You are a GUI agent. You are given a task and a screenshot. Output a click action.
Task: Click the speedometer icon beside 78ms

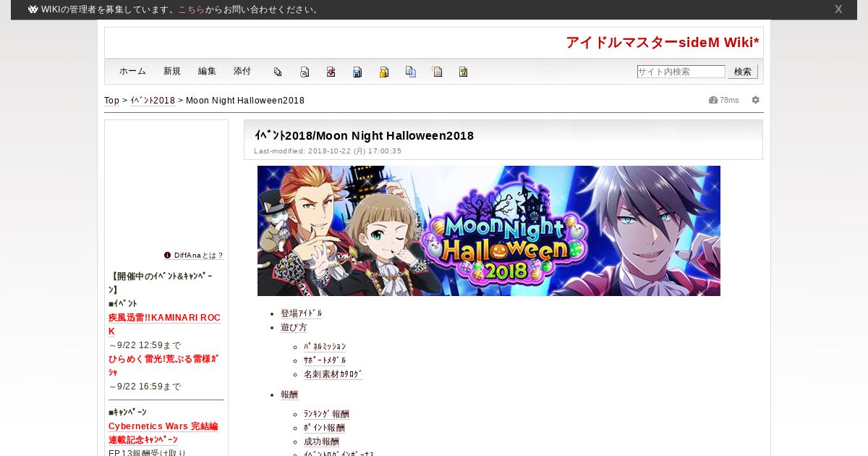pyautogui.click(x=713, y=100)
